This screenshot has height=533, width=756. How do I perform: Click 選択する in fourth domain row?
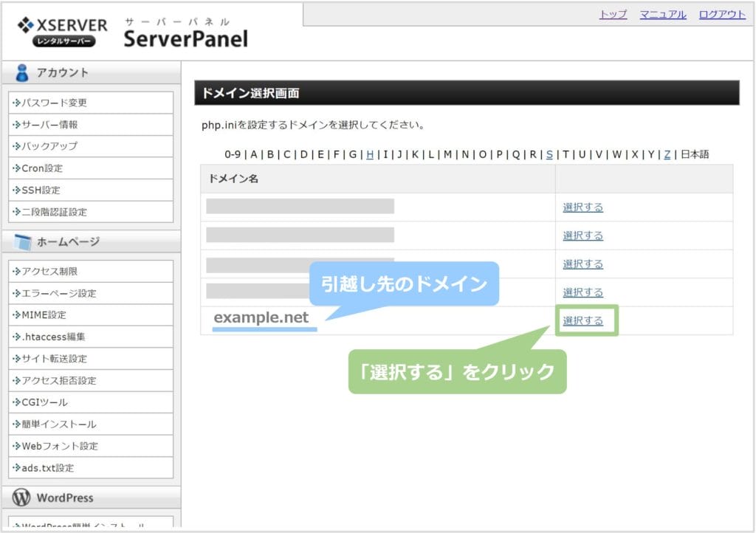[x=583, y=292]
